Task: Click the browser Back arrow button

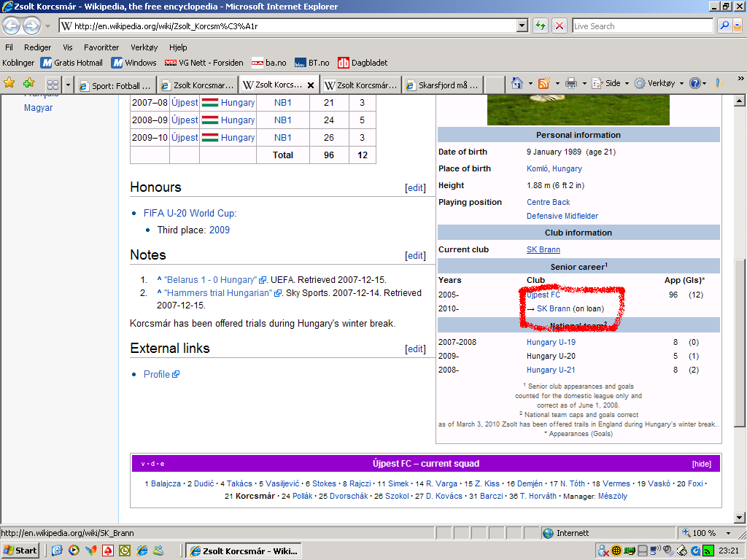Action: click(x=12, y=26)
